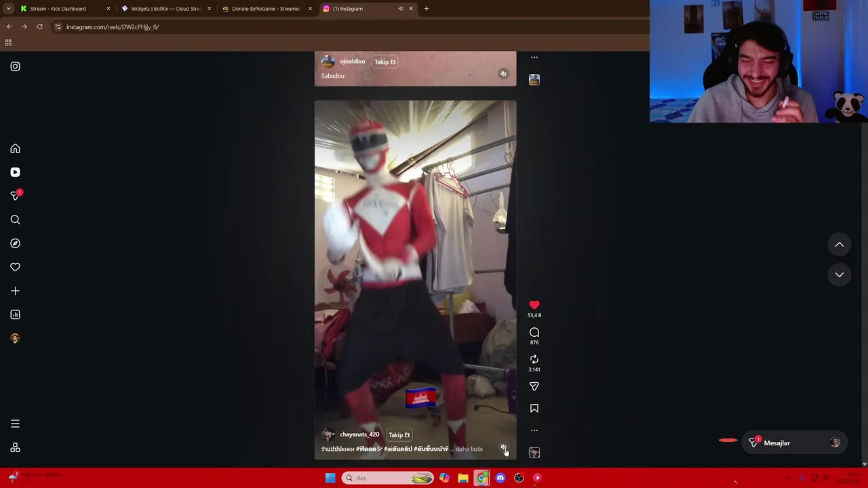Close the Kick Dashboard tab
This screenshot has height=488, width=868.
pyautogui.click(x=108, y=9)
